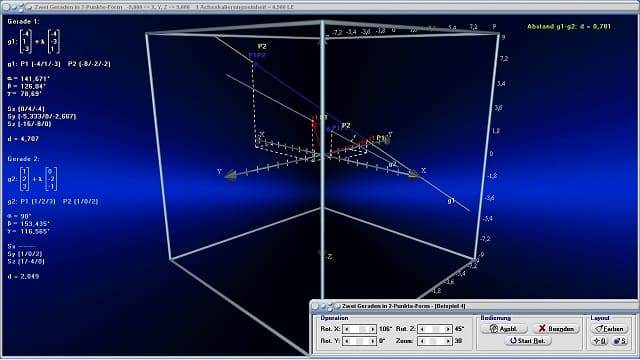The width and height of the screenshot is (640, 360).
Task: Decrease Zoom using left arrow
Action: pyautogui.click(x=422, y=341)
